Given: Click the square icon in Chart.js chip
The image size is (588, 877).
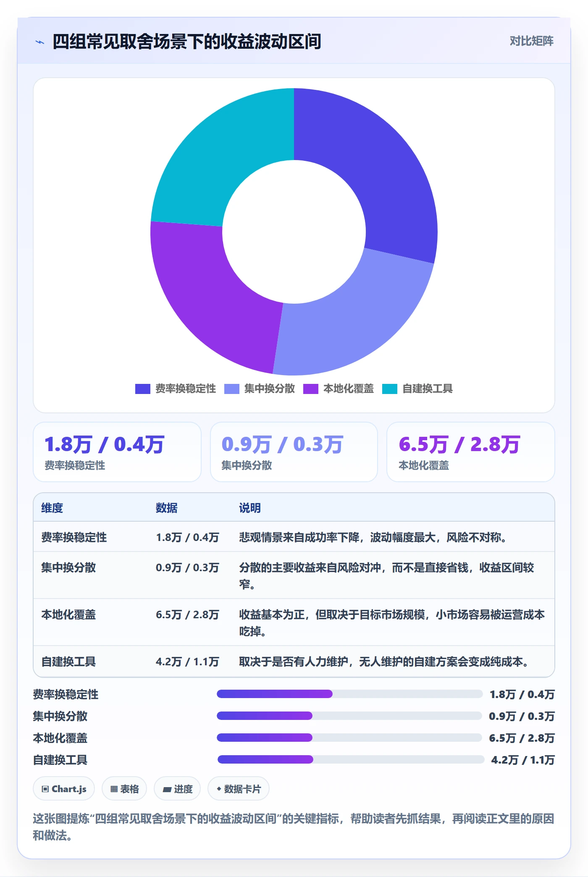Looking at the screenshot, I should pos(45,789).
